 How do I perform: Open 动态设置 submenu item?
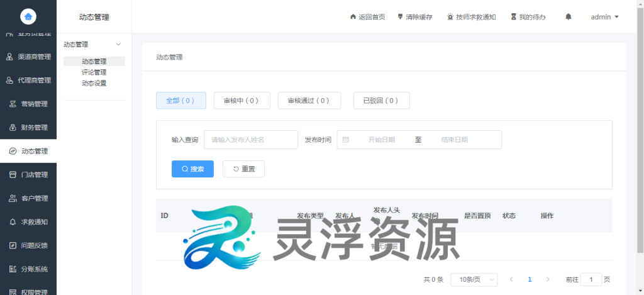coord(94,84)
